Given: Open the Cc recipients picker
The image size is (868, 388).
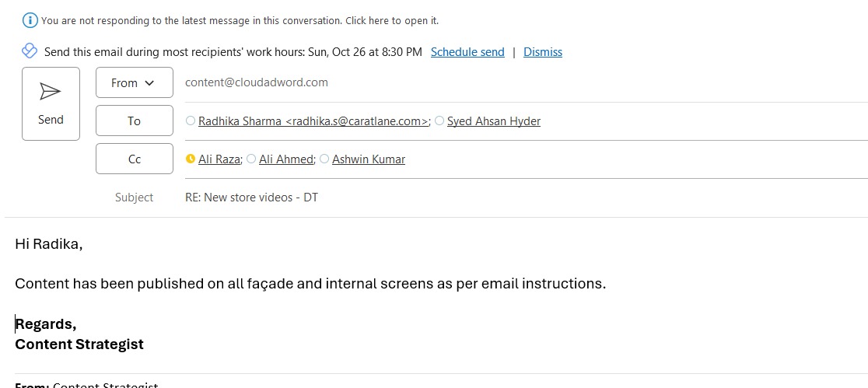Looking at the screenshot, I should [134, 159].
